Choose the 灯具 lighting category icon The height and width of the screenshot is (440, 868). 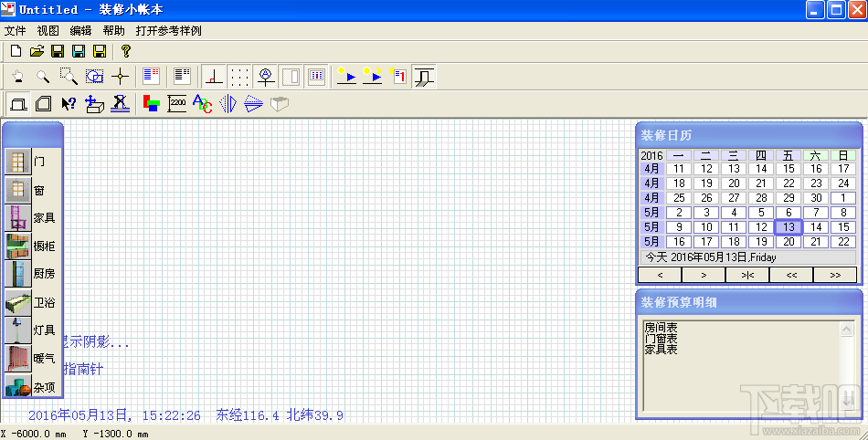[x=17, y=330]
